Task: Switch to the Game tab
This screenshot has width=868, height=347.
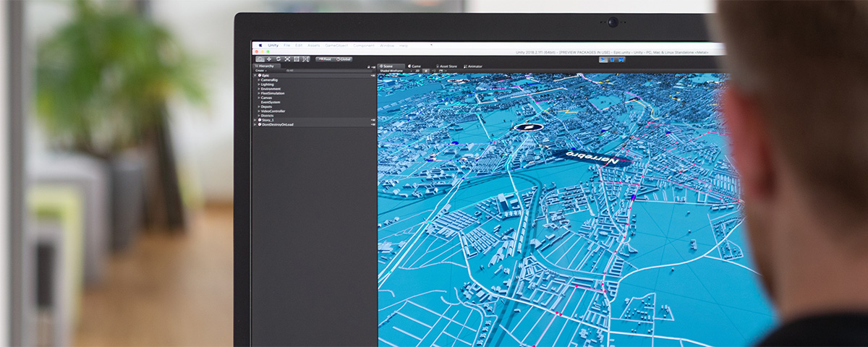Action: click(414, 66)
